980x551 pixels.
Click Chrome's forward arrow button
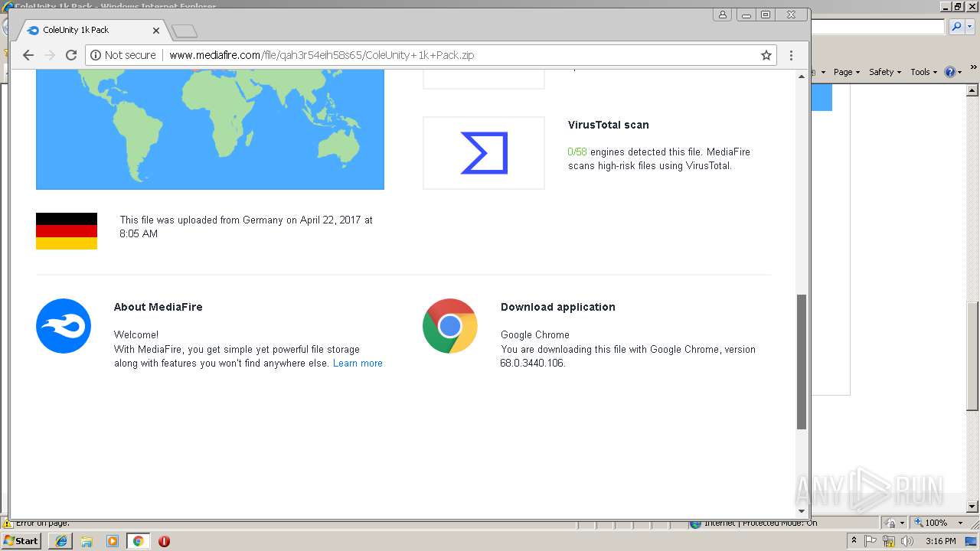coord(50,55)
